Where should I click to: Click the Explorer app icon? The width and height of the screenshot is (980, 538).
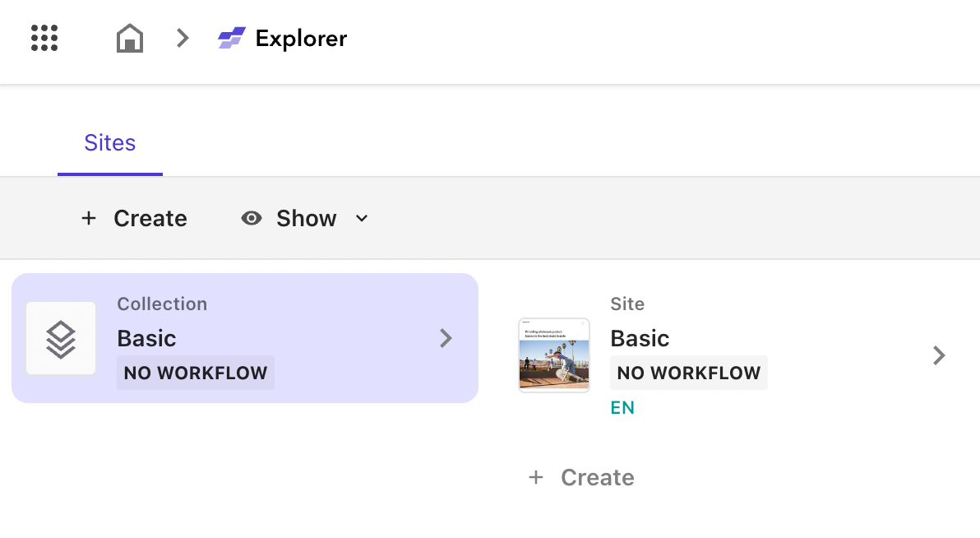point(231,38)
